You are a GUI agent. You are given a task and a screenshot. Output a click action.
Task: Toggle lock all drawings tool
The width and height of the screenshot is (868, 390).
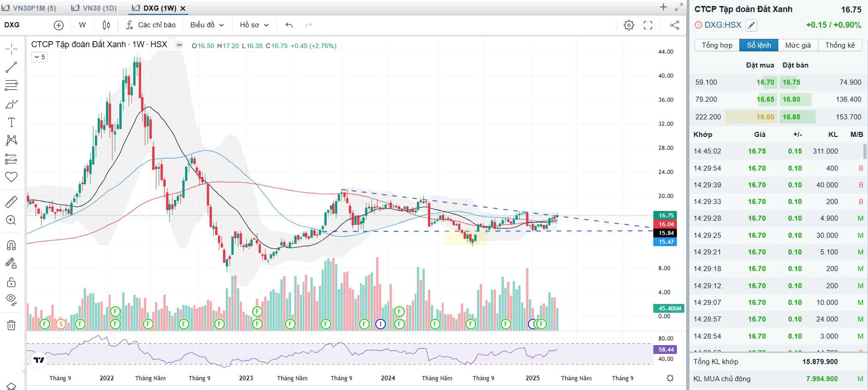tap(11, 282)
